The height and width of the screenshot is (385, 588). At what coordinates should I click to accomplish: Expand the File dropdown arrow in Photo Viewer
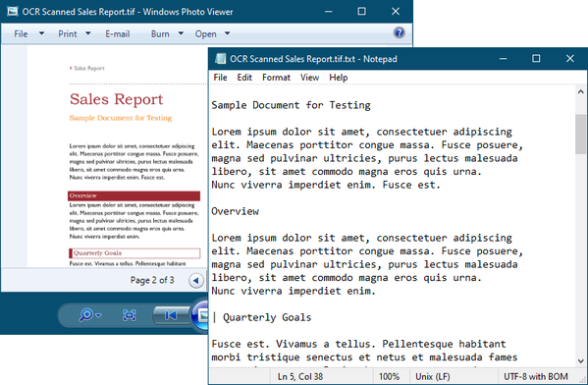point(41,33)
